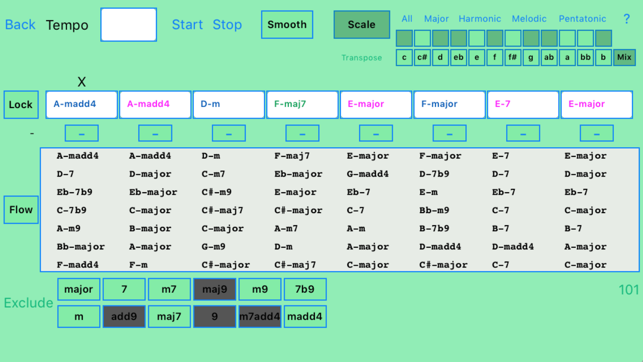Transpose to key c
The width and height of the screenshot is (643, 362).
point(404,57)
